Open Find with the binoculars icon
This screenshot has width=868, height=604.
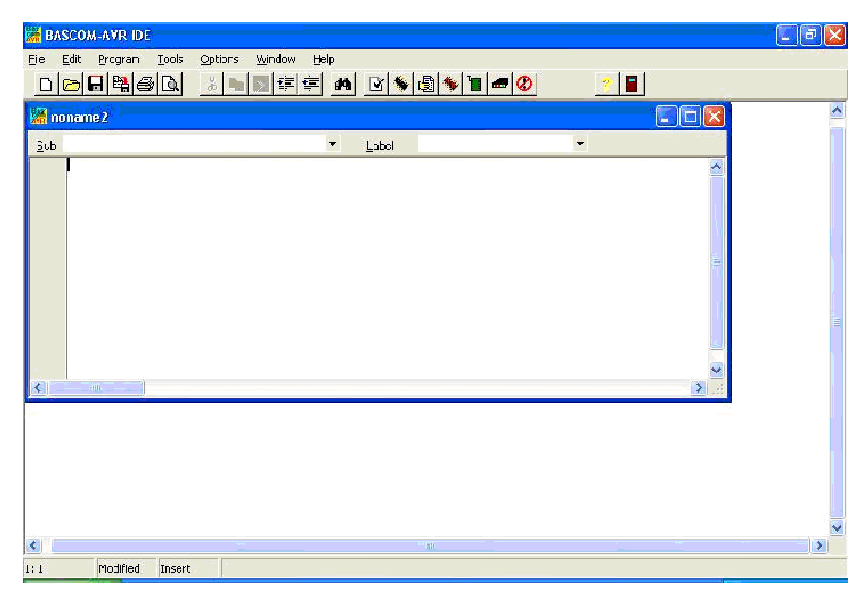pyautogui.click(x=342, y=84)
